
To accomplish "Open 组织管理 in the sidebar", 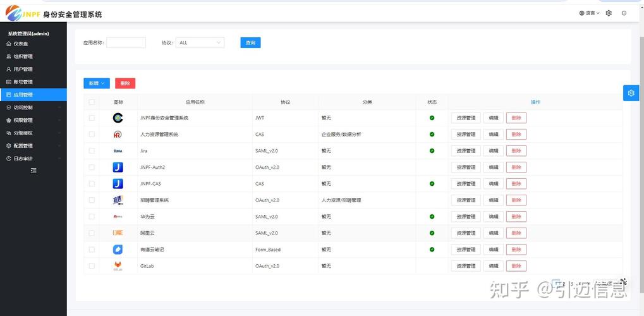I will [x=33, y=56].
